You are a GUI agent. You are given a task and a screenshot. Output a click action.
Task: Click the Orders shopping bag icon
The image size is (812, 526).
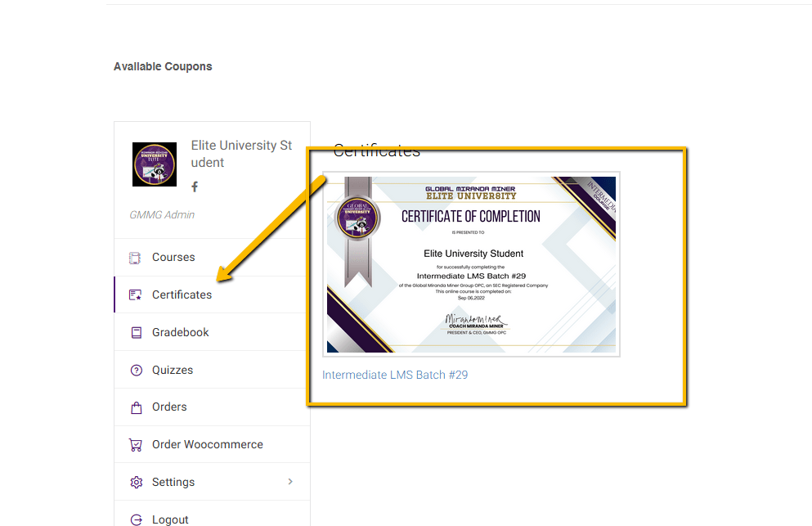[x=136, y=407]
